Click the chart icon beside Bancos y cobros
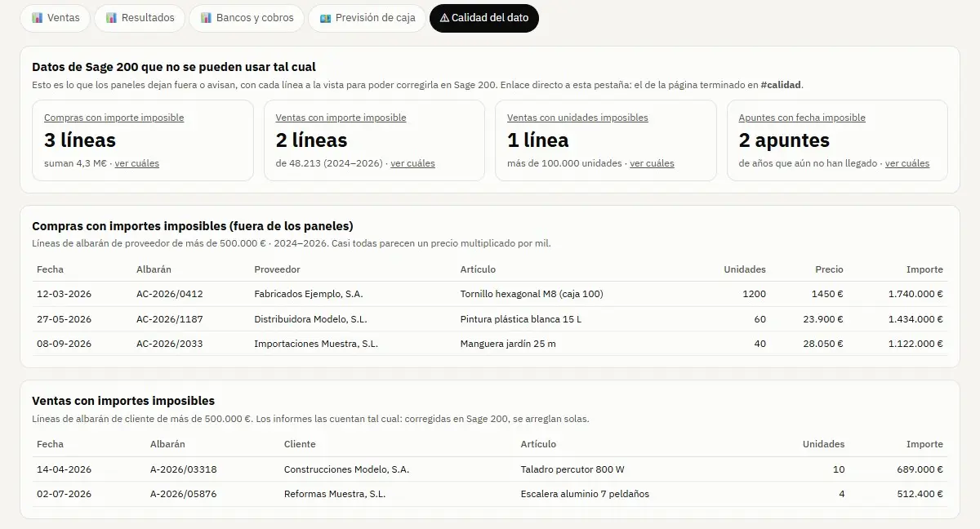Viewport: 980px width, 529px height. (x=207, y=18)
